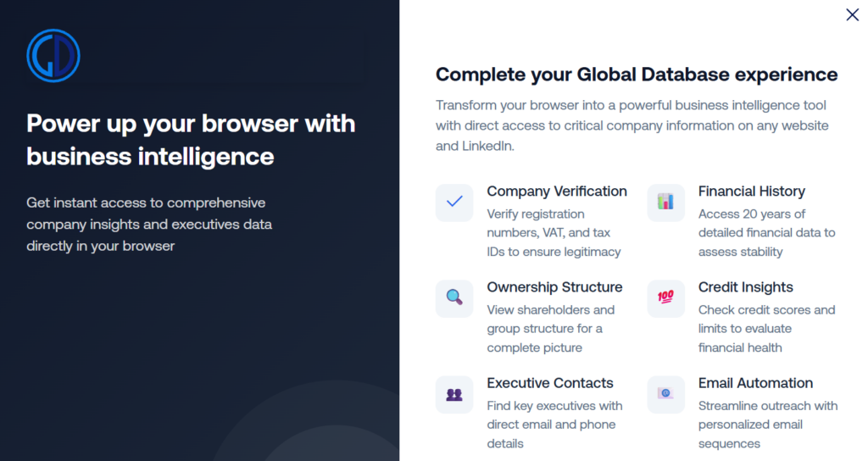Click 'Check credit scores and limits' text

click(766, 329)
